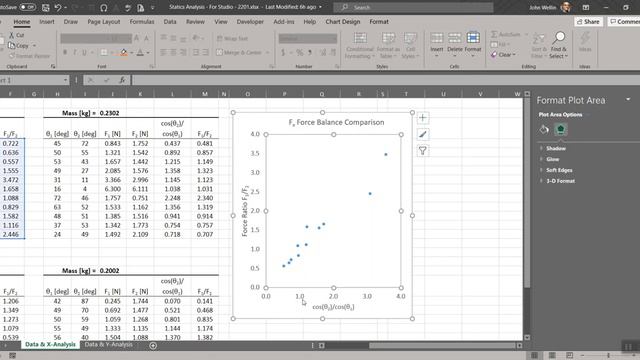The width and height of the screenshot is (640, 360).
Task: Click the Format Painter button
Action: [x=29, y=56]
